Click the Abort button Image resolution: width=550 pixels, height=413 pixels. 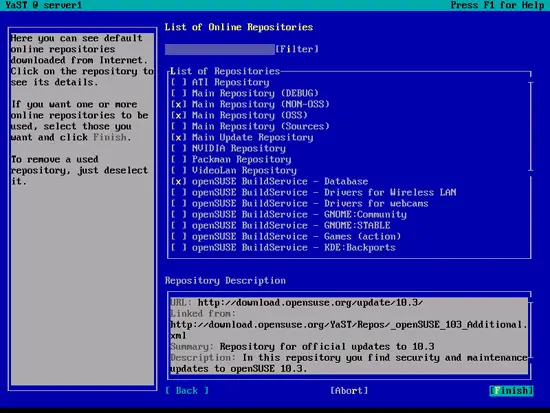349,391
